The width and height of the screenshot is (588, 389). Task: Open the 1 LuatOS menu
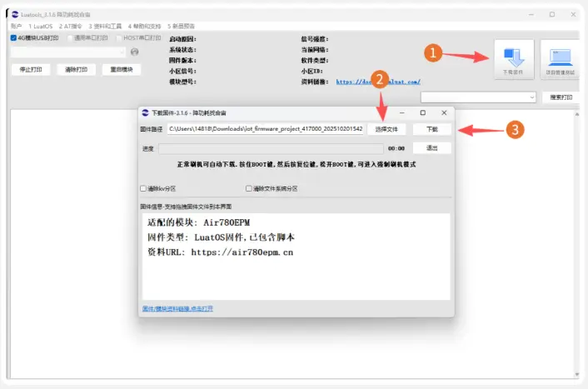click(41, 26)
